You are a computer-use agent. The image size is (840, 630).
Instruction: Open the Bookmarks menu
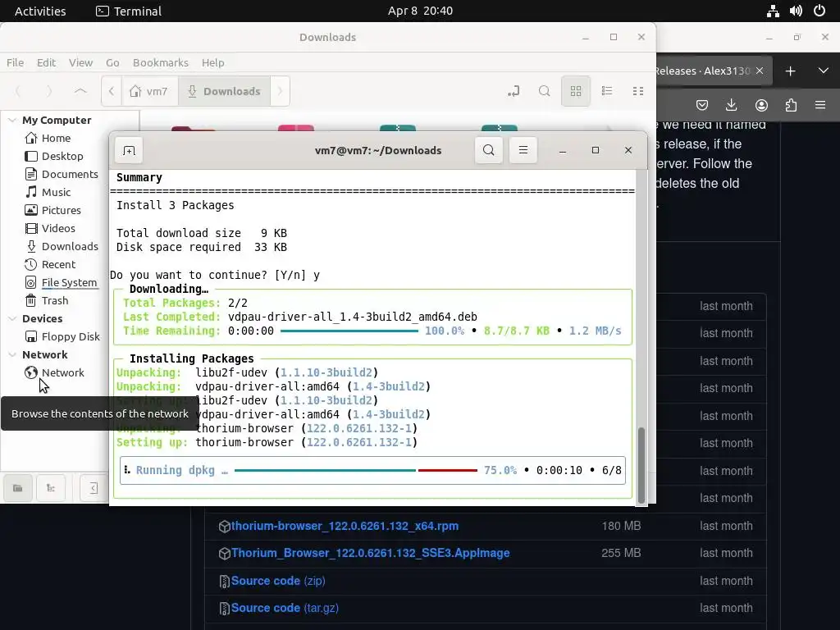coord(161,62)
